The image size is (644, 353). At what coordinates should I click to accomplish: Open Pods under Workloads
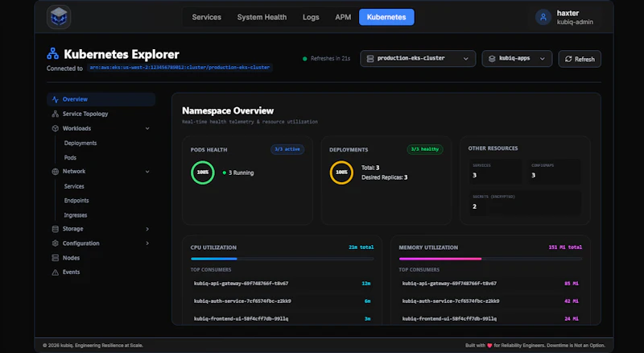pos(70,158)
